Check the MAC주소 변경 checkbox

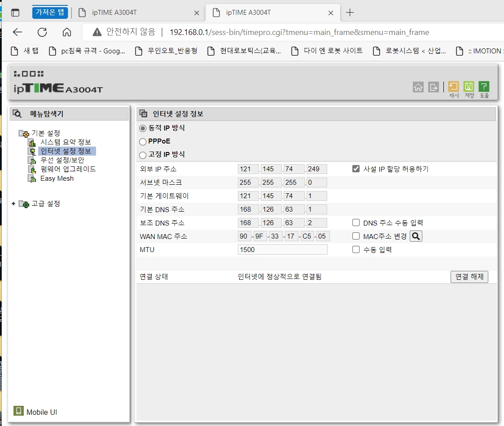click(x=356, y=236)
